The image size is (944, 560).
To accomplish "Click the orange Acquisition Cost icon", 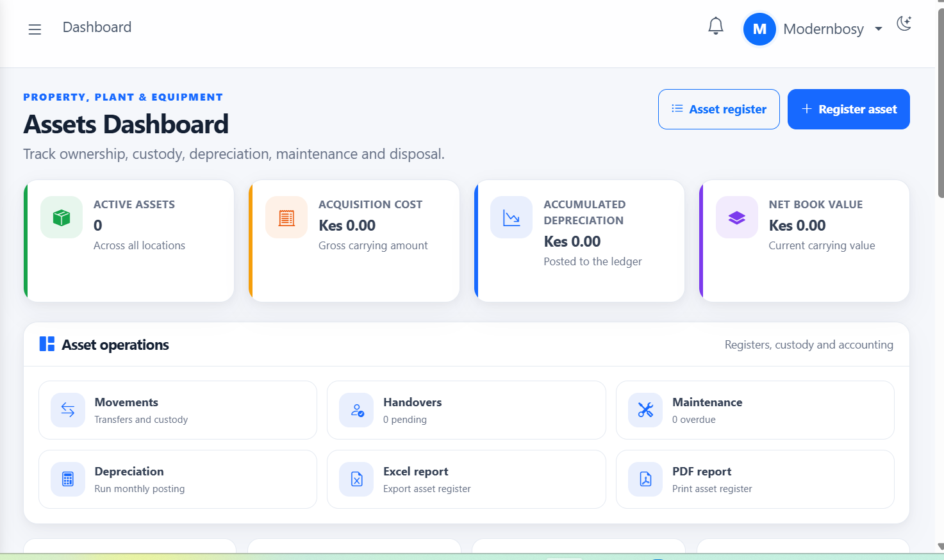I will click(286, 217).
